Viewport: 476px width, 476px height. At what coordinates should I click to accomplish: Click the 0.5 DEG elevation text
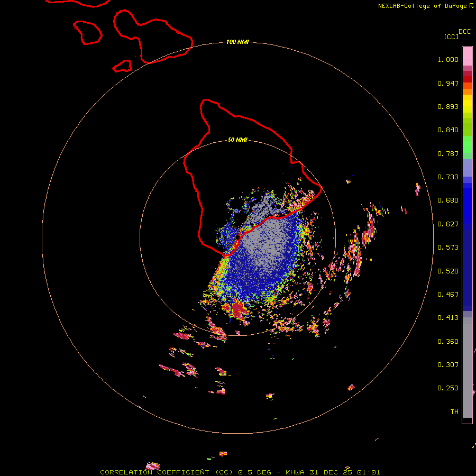[x=254, y=472]
